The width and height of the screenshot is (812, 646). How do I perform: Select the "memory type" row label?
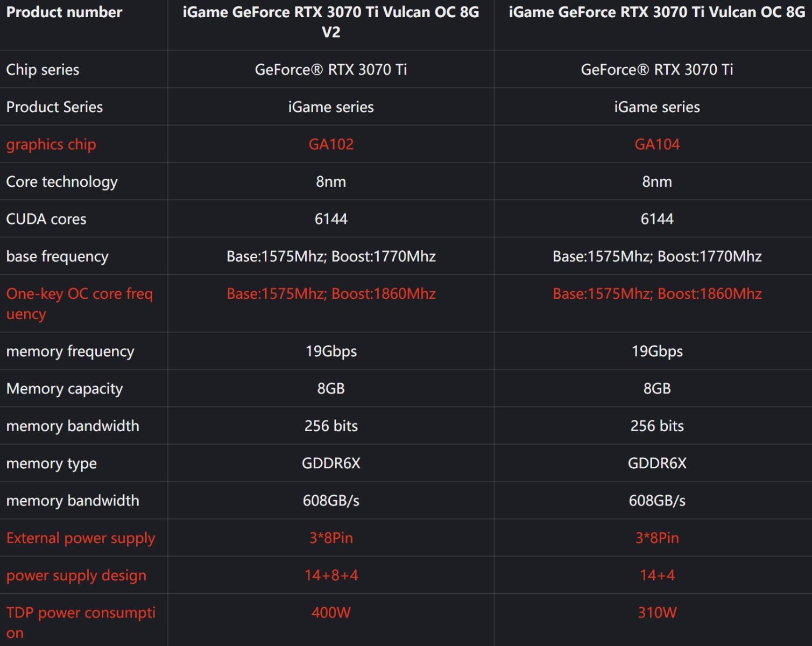[51, 463]
